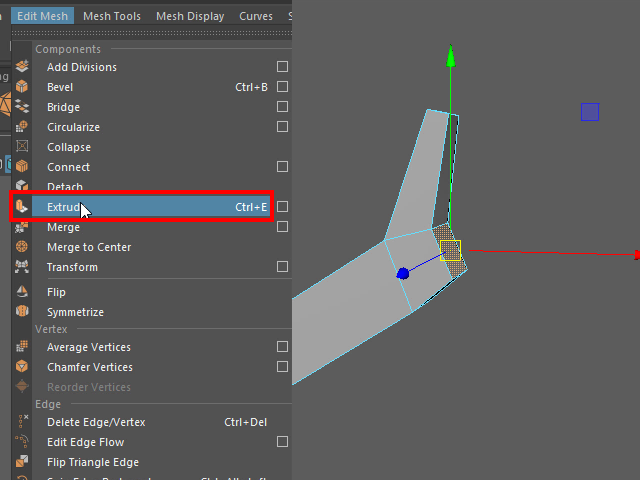Viewport: 640px width, 480px height.
Task: Click the Bevel cube icon
Action: tap(22, 87)
